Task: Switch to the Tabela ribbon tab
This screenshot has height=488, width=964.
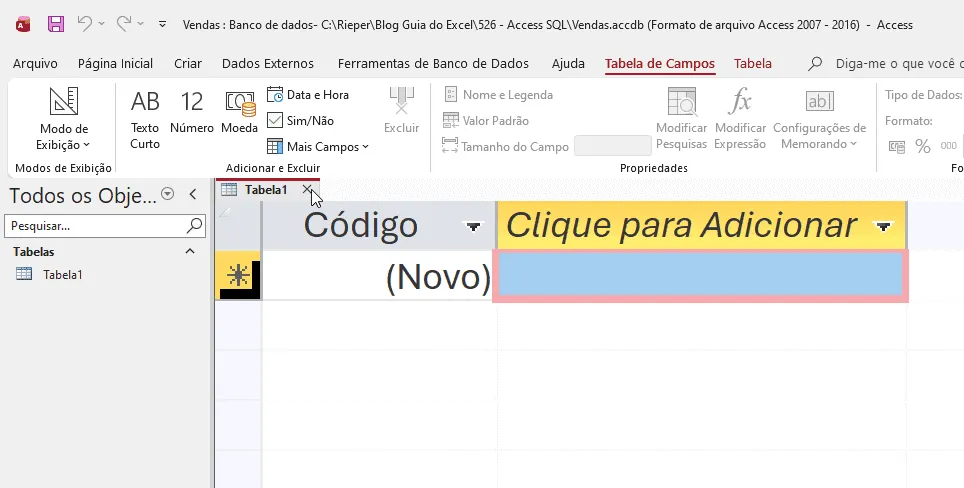Action: pyautogui.click(x=753, y=63)
